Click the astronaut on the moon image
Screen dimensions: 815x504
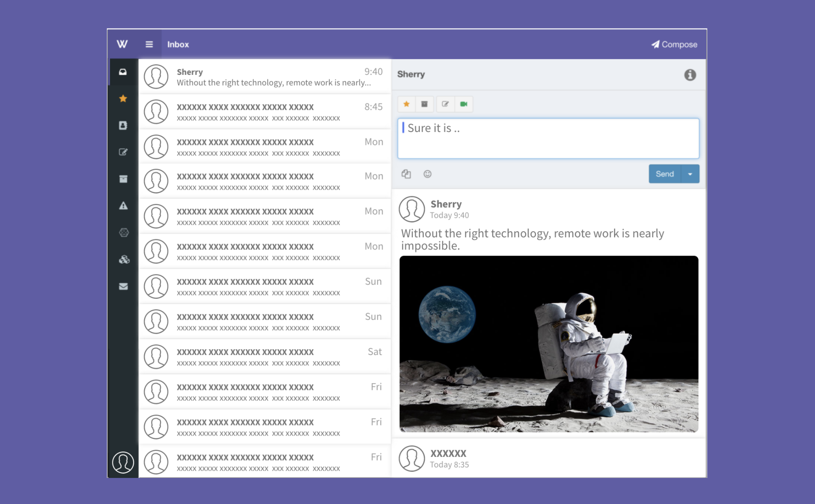tap(548, 344)
